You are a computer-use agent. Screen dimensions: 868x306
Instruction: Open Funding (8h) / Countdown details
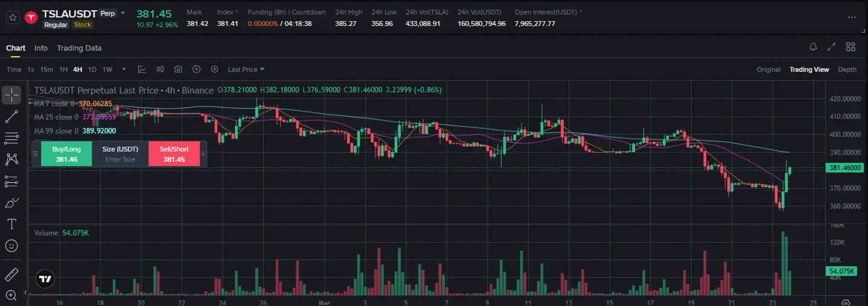tap(287, 12)
